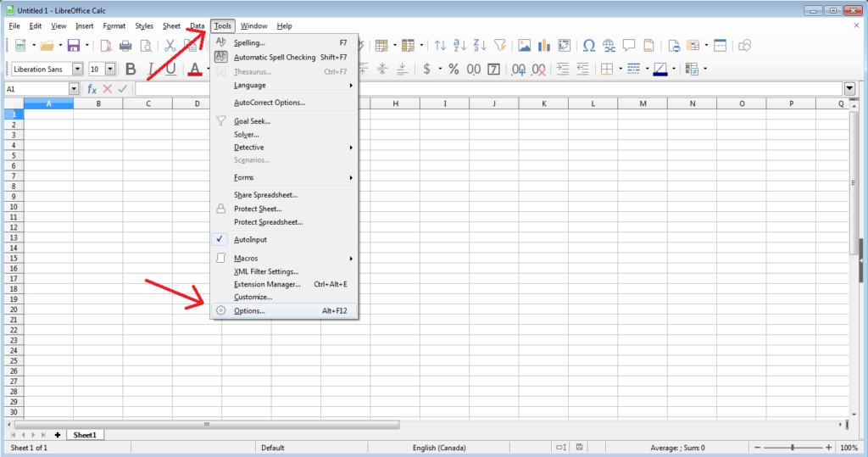Click the Sort Ascending icon

point(460,46)
